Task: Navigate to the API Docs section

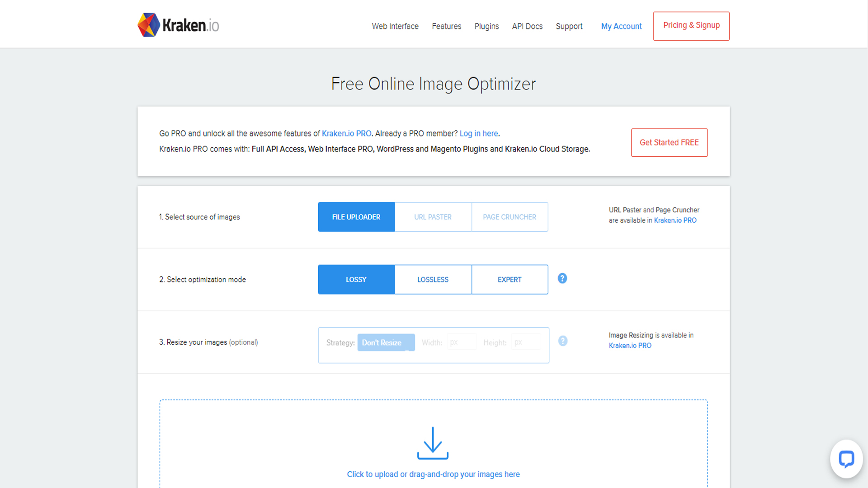Action: coord(527,26)
